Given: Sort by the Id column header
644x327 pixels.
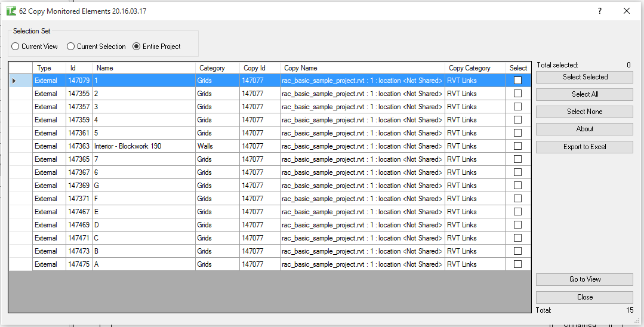Looking at the screenshot, I should coord(79,68).
